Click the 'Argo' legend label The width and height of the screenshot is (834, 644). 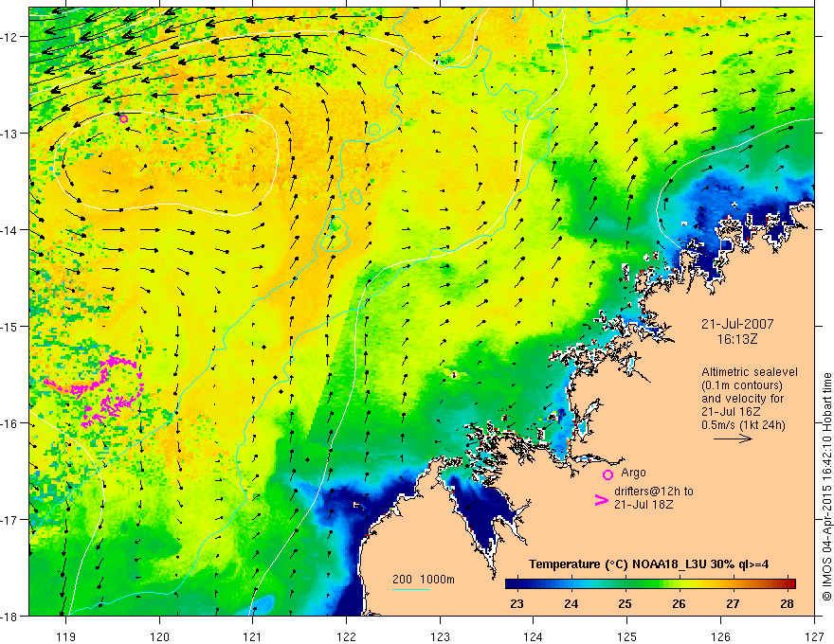tap(633, 473)
